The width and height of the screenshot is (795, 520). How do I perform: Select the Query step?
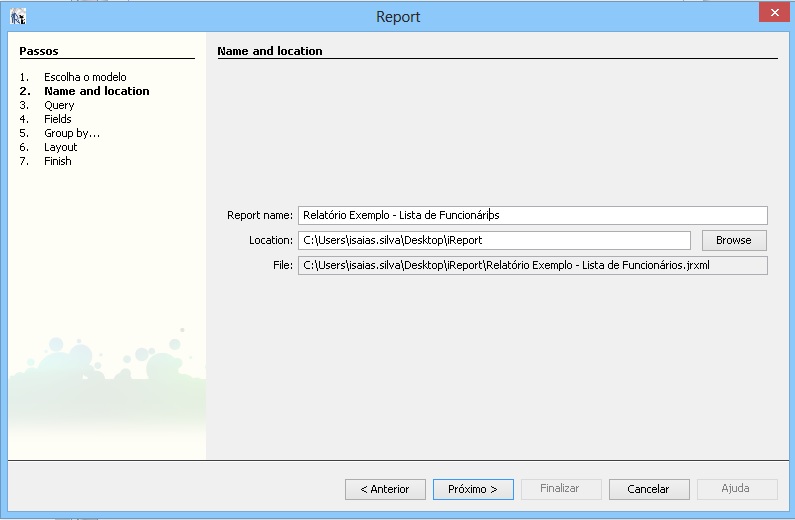coord(59,105)
